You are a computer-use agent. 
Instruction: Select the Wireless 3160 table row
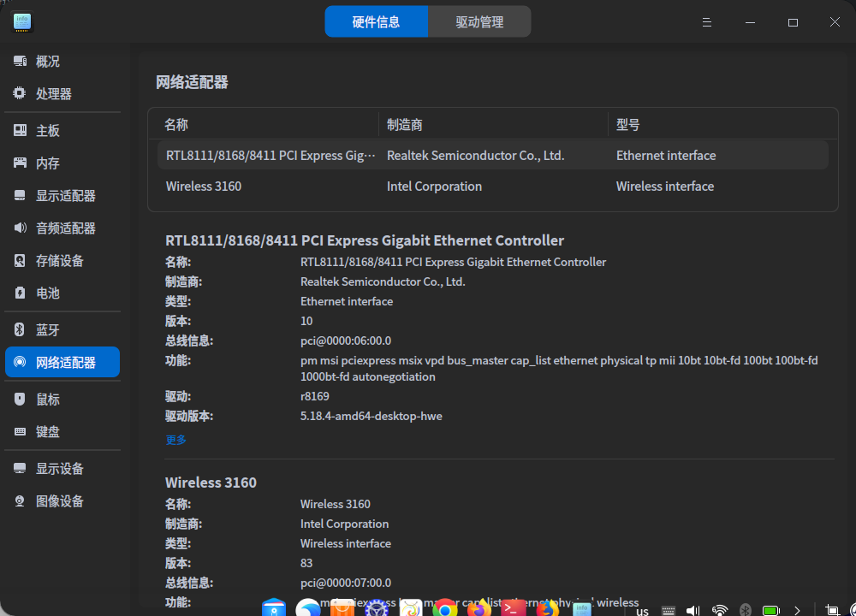coord(493,186)
